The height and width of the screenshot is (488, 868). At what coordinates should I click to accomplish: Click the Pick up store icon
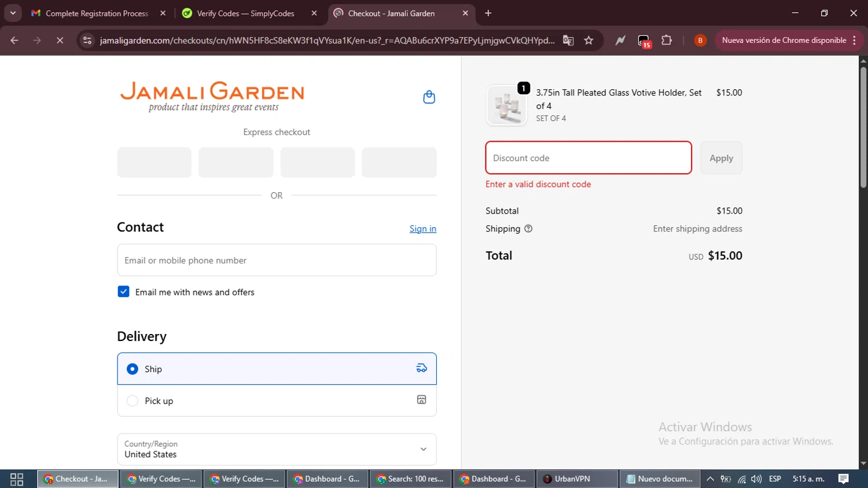[422, 400]
